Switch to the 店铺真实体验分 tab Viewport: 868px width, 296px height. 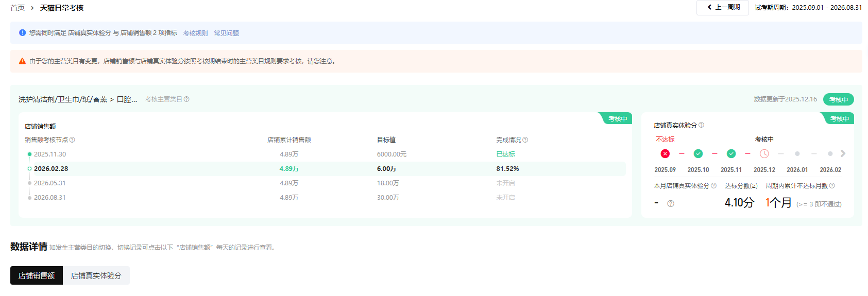(x=96, y=275)
